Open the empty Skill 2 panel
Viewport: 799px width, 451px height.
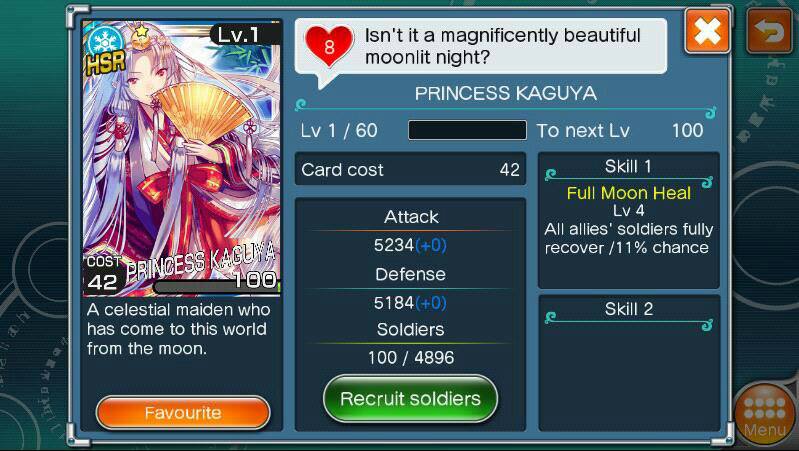point(629,363)
